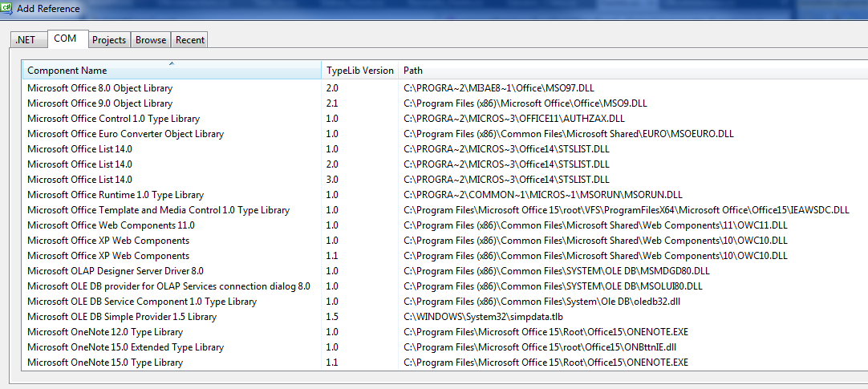Viewport: 868px width, 389px height.
Task: Click the MSOEURO.DLL path cell
Action: tap(569, 134)
